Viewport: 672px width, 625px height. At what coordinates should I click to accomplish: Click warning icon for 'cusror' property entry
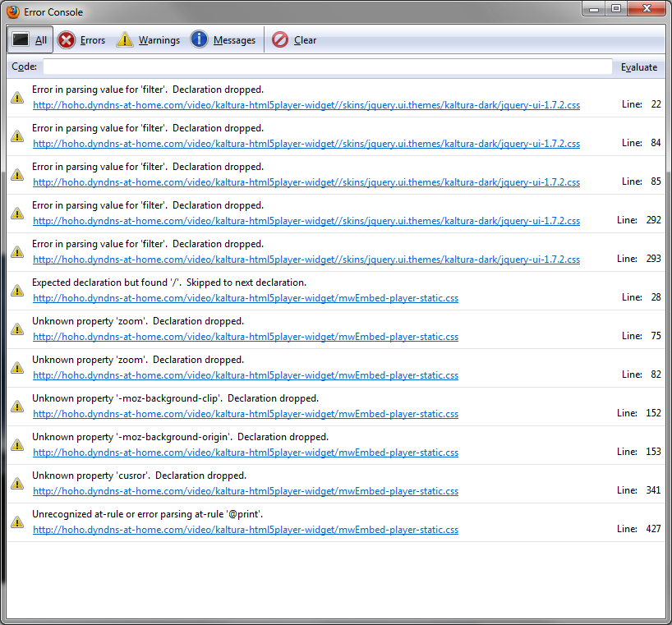17,483
